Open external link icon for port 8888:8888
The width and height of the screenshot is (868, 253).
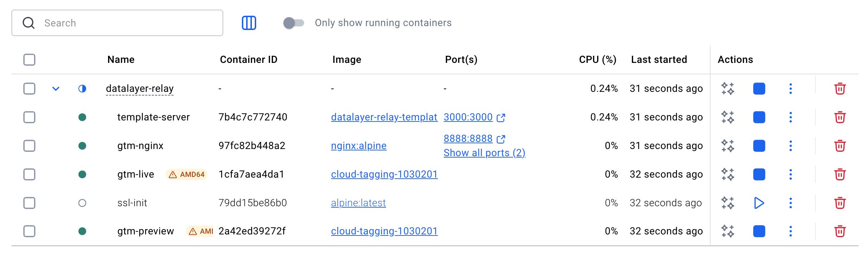[501, 139]
